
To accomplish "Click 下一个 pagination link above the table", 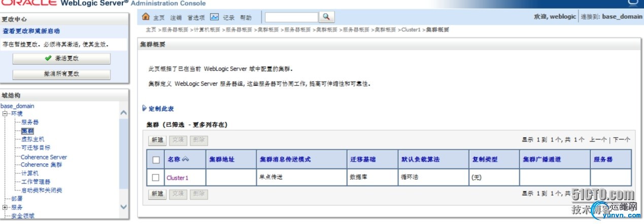I will (x=622, y=139).
